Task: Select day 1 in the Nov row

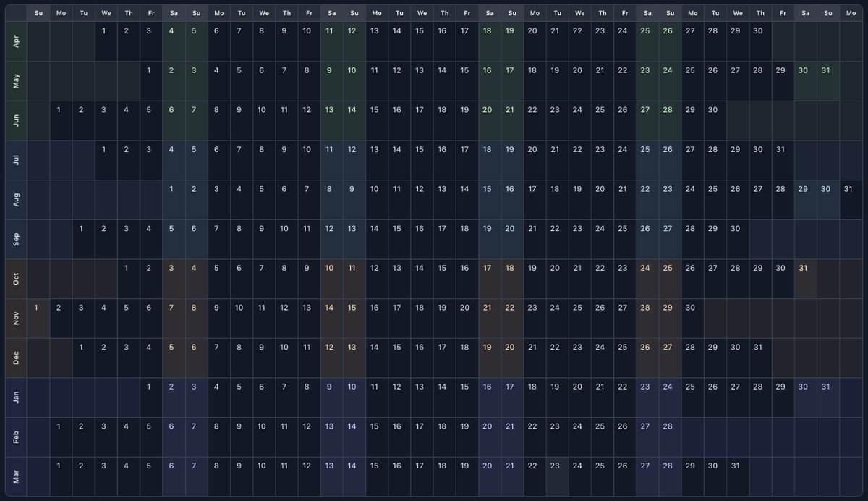Action: [37, 319]
